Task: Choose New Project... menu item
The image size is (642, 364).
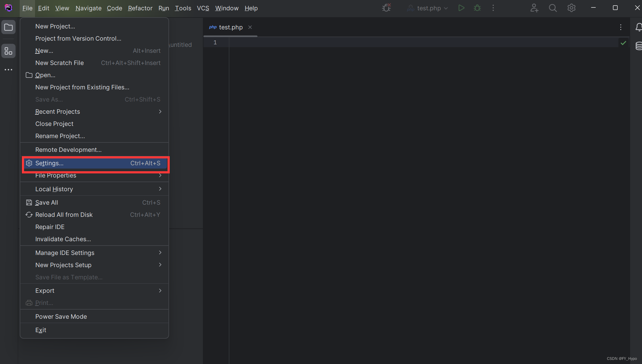Action: tap(94, 26)
